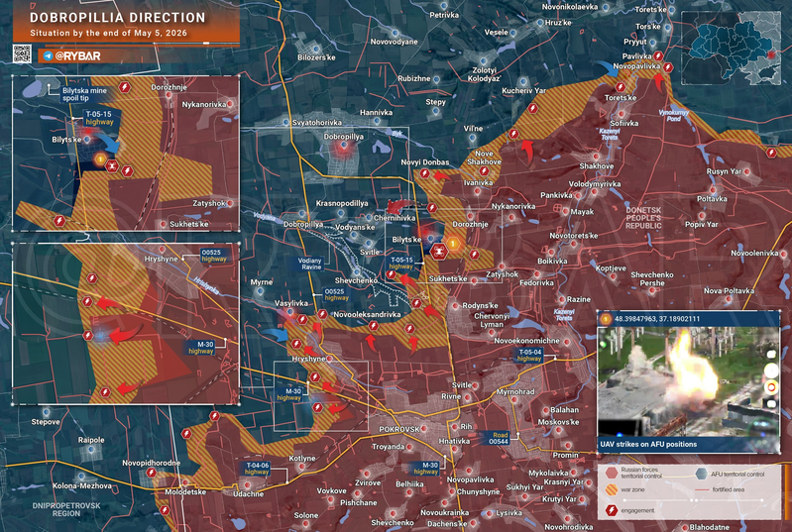792x532 pixels.
Task: Click the T-05-04 highway label
Action: point(529,356)
